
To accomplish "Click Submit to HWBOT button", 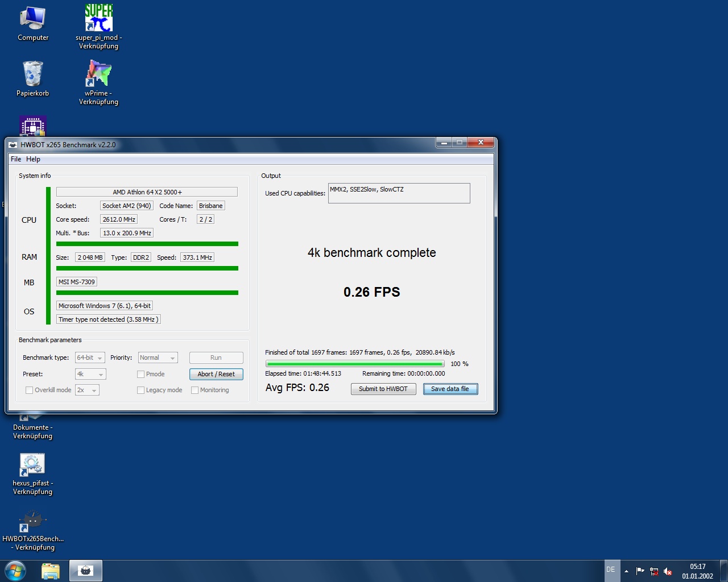I will pos(383,389).
